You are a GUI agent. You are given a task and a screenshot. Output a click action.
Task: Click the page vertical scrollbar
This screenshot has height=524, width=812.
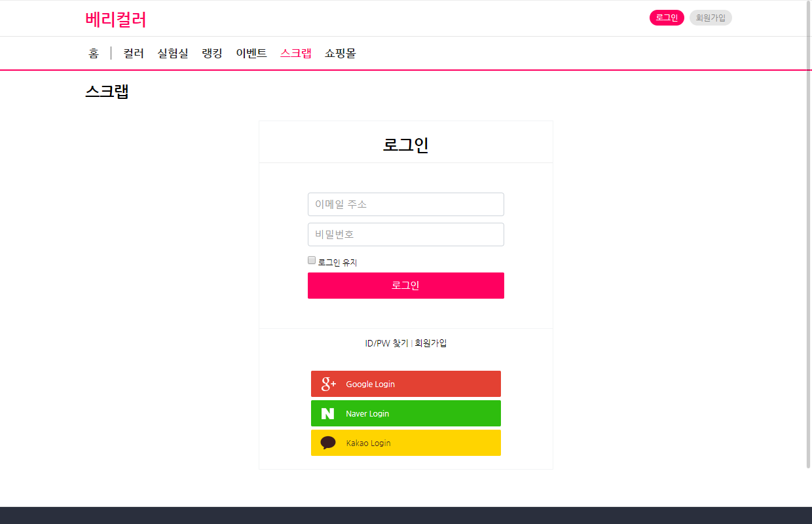(808, 236)
